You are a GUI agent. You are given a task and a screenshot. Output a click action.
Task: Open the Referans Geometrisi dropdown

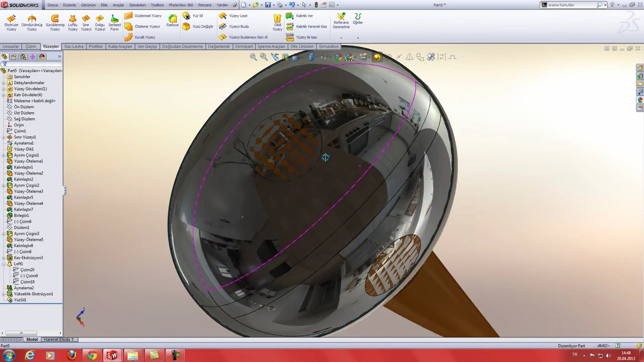click(x=341, y=38)
